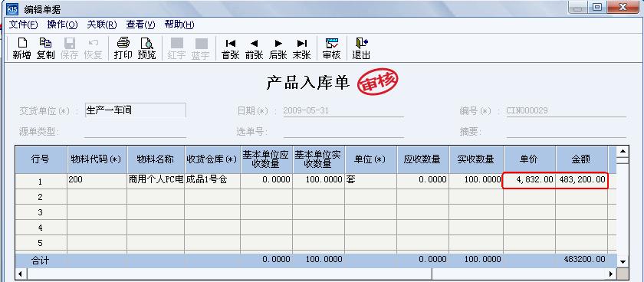Click the 打印 (Print) icon
The image size is (644, 282).
click(x=123, y=48)
